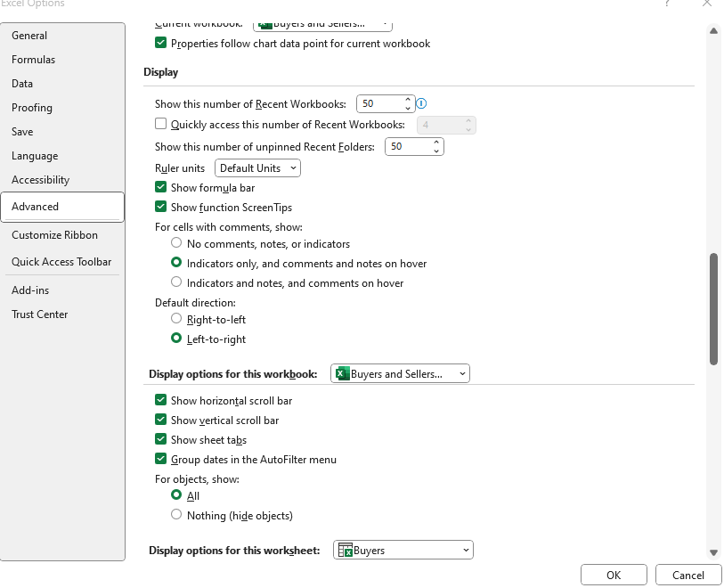This screenshot has width=724, height=588.
Task: Select Indicators only, comments on hover
Action: click(x=176, y=262)
